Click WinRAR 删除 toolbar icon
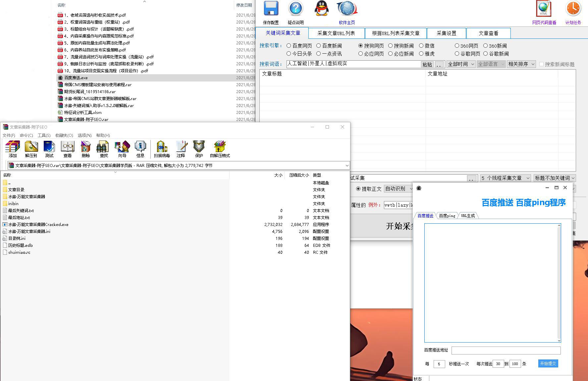The image size is (588, 381). (85, 147)
